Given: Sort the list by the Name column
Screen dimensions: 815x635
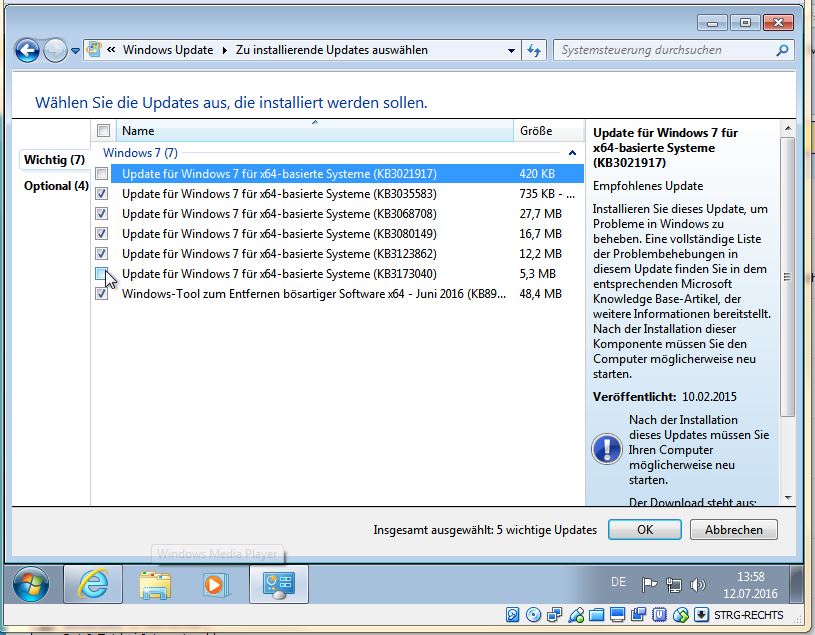Looking at the screenshot, I should (x=314, y=131).
